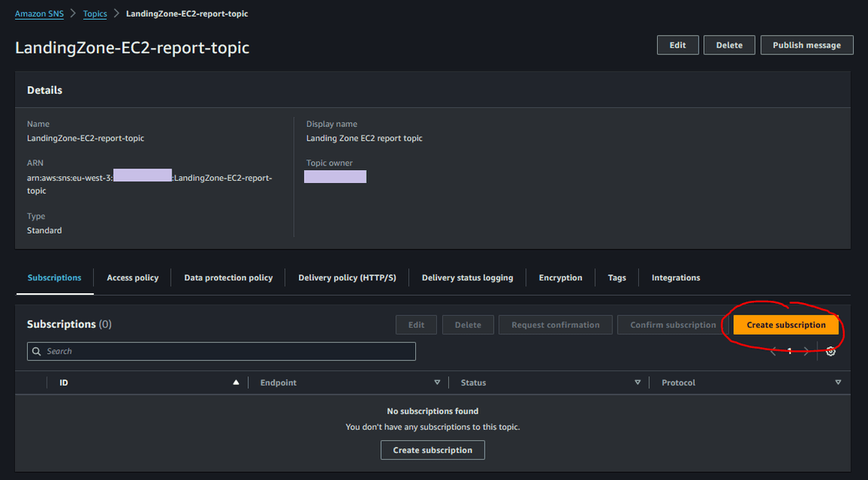Viewport: 868px width, 480px height.
Task: Switch to the Tags tab
Action: tap(616, 277)
